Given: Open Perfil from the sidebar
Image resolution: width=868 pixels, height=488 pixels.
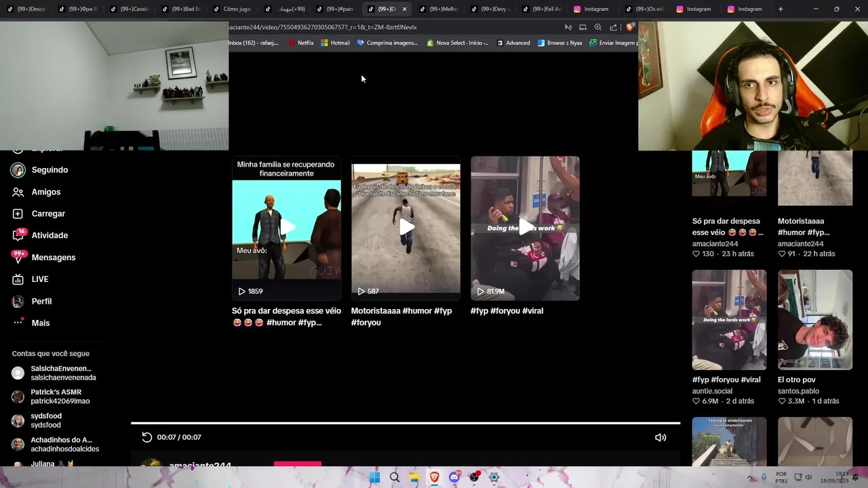Looking at the screenshot, I should [x=41, y=301].
